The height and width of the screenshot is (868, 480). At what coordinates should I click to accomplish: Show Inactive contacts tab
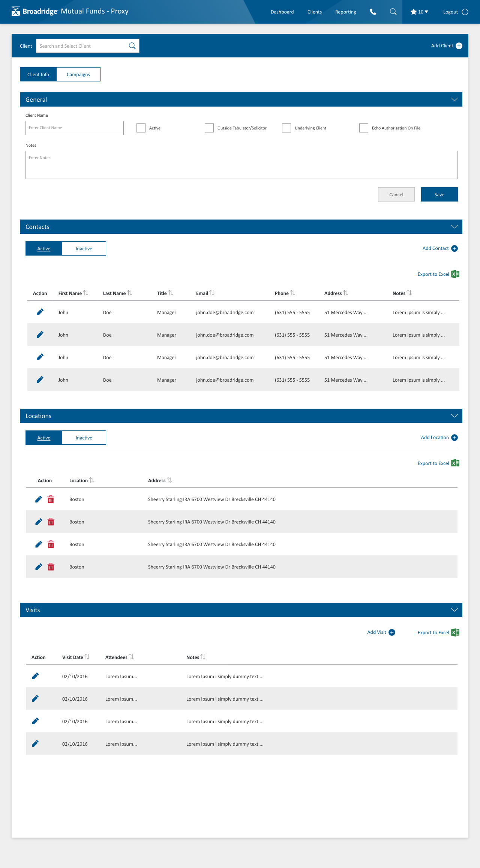click(84, 248)
